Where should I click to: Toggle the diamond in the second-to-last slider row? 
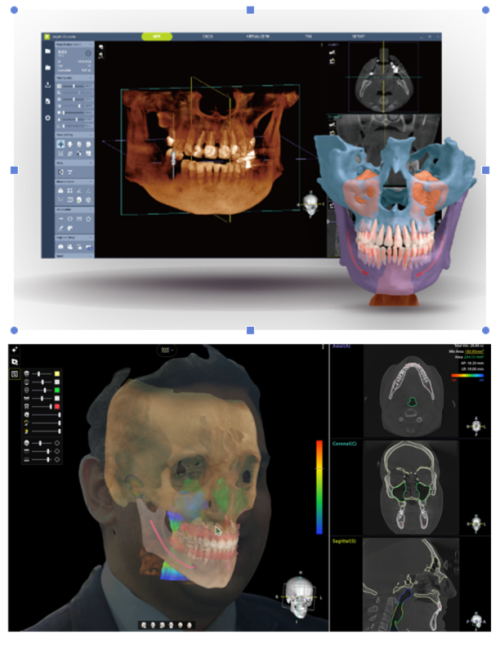click(x=57, y=451)
